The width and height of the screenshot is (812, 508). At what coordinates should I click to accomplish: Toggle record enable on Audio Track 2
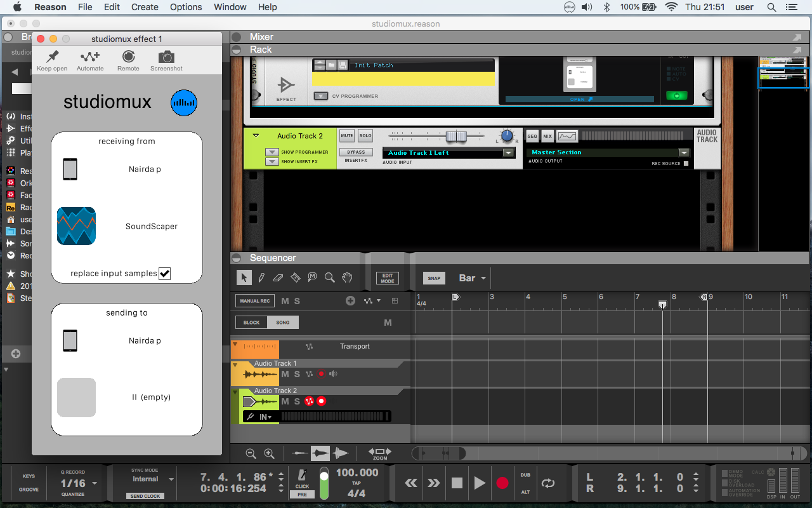pyautogui.click(x=321, y=401)
